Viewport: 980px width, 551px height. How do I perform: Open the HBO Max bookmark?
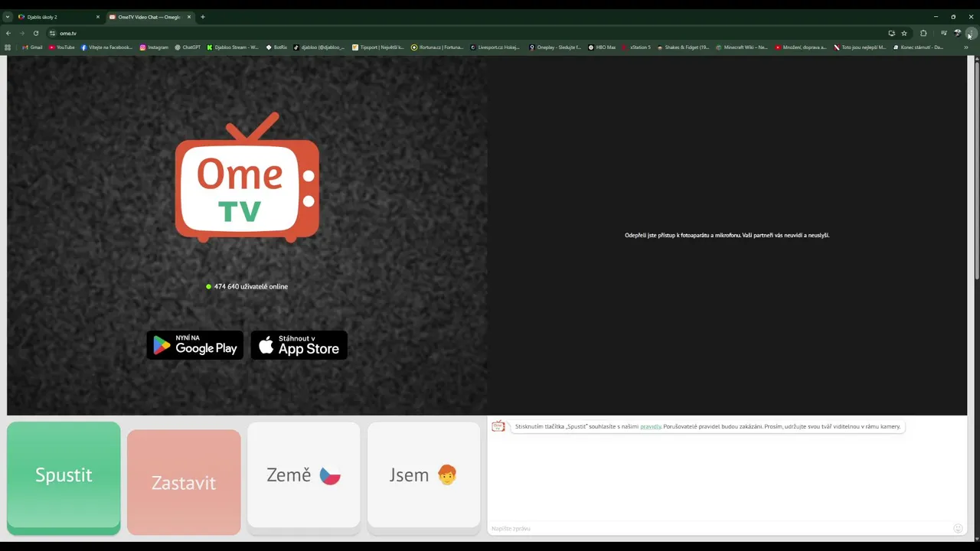click(x=602, y=47)
